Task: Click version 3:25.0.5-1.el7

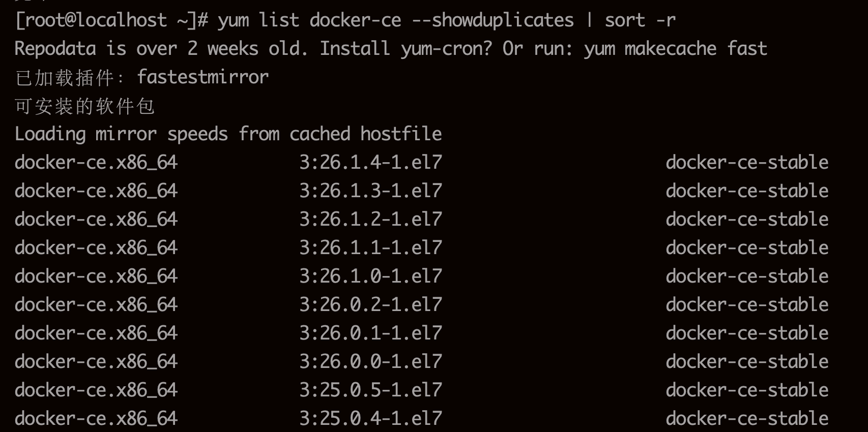Action: pyautogui.click(x=370, y=390)
